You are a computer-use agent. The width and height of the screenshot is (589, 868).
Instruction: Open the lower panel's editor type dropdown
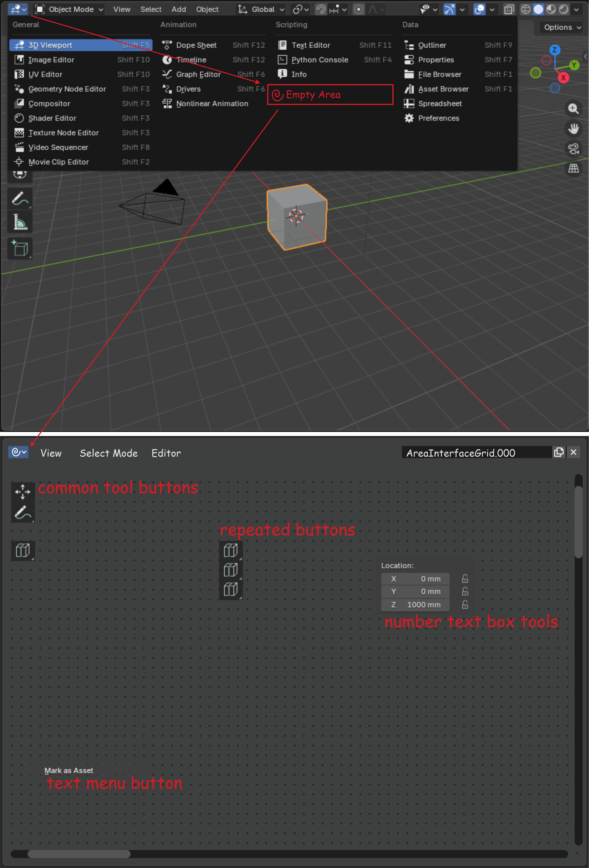click(x=18, y=452)
